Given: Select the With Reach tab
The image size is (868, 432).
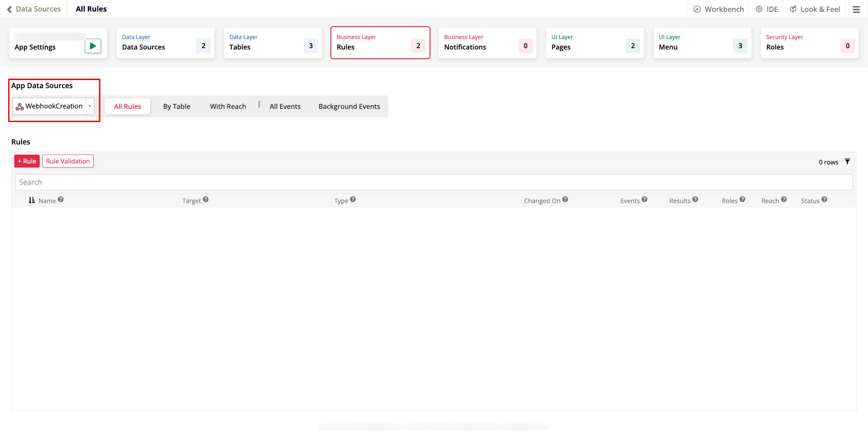Looking at the screenshot, I should coord(228,106).
